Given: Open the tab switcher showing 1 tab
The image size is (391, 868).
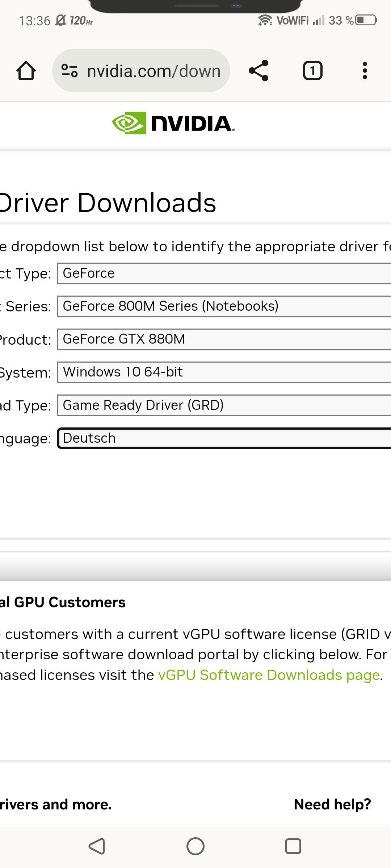Looking at the screenshot, I should tap(312, 71).
